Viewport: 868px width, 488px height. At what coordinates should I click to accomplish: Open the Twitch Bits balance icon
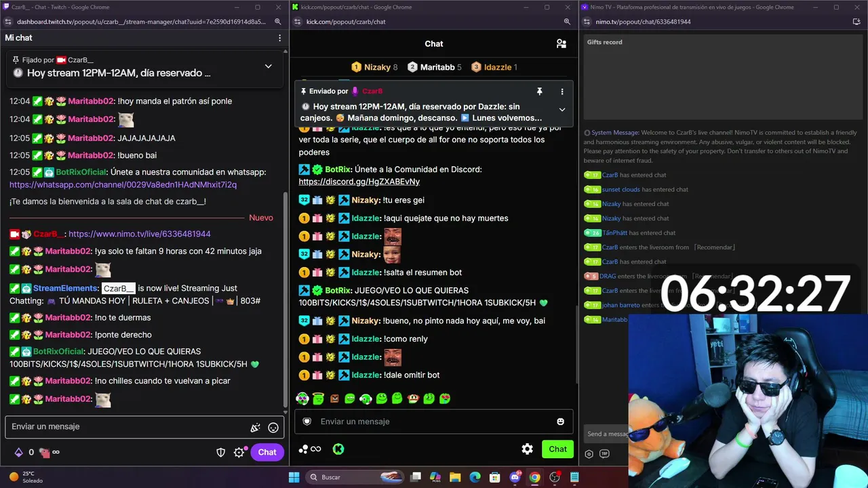pyautogui.click(x=18, y=452)
